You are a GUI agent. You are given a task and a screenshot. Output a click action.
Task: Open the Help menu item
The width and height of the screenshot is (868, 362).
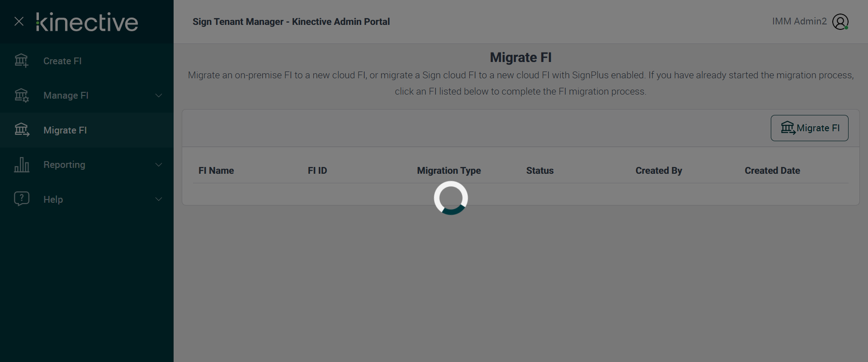[x=87, y=199]
